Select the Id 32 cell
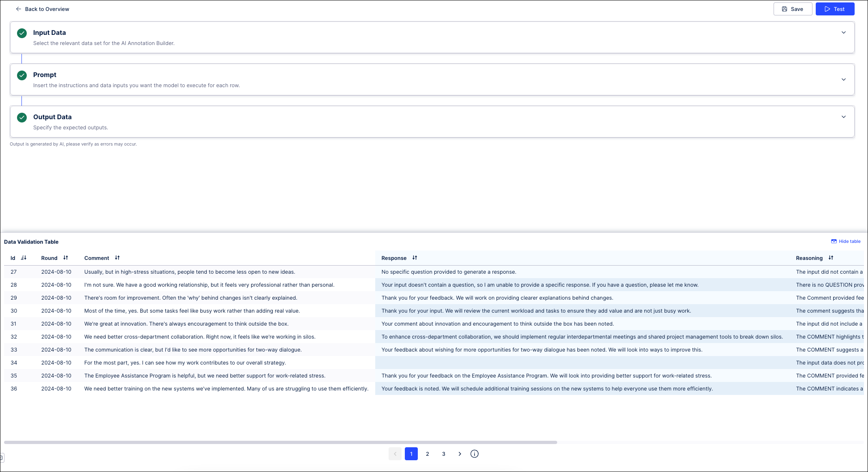Screen dimensions: 868x472 [x=14, y=337]
